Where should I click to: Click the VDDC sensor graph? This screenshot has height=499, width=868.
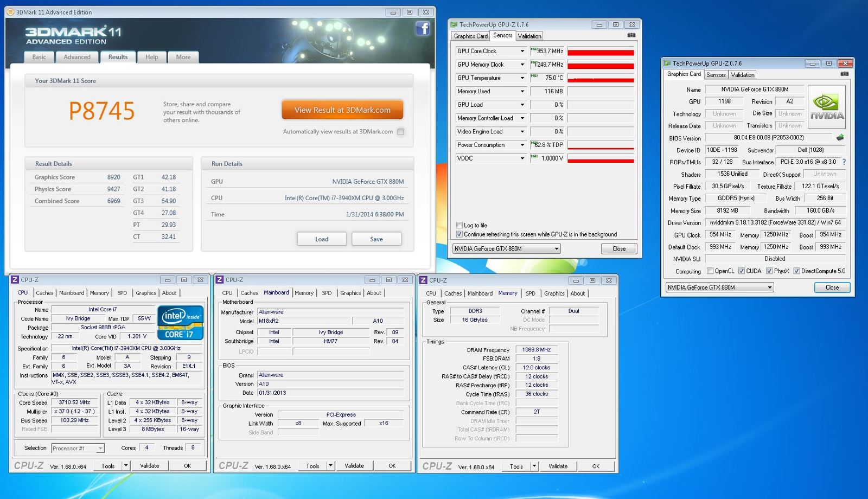[x=601, y=158]
